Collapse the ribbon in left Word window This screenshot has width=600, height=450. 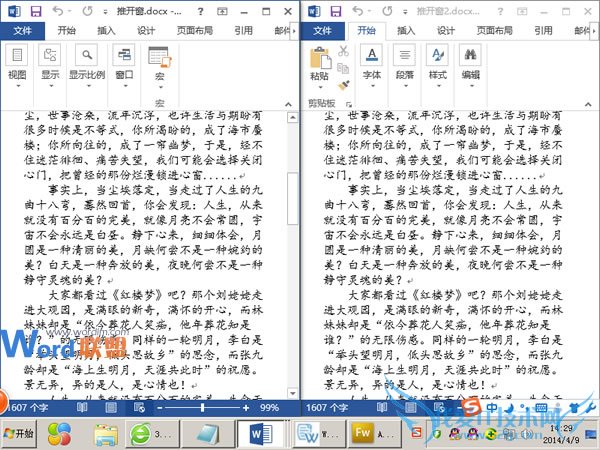click(x=289, y=104)
